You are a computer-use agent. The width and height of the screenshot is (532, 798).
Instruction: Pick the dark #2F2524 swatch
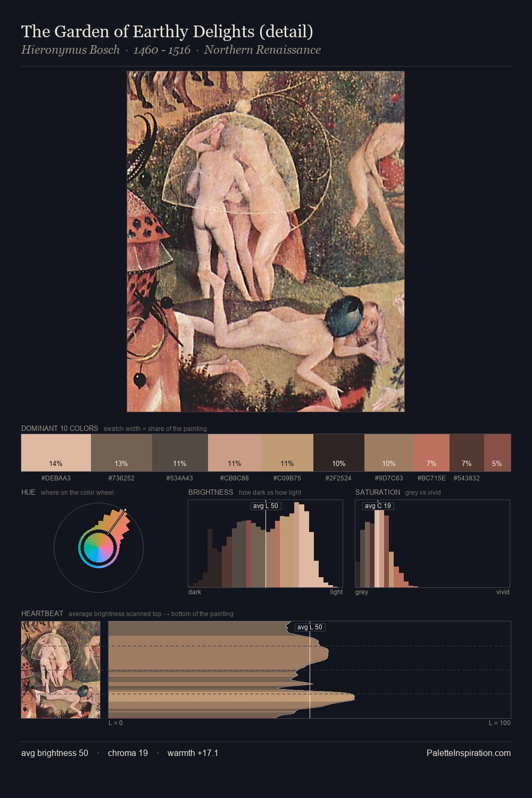click(338, 453)
